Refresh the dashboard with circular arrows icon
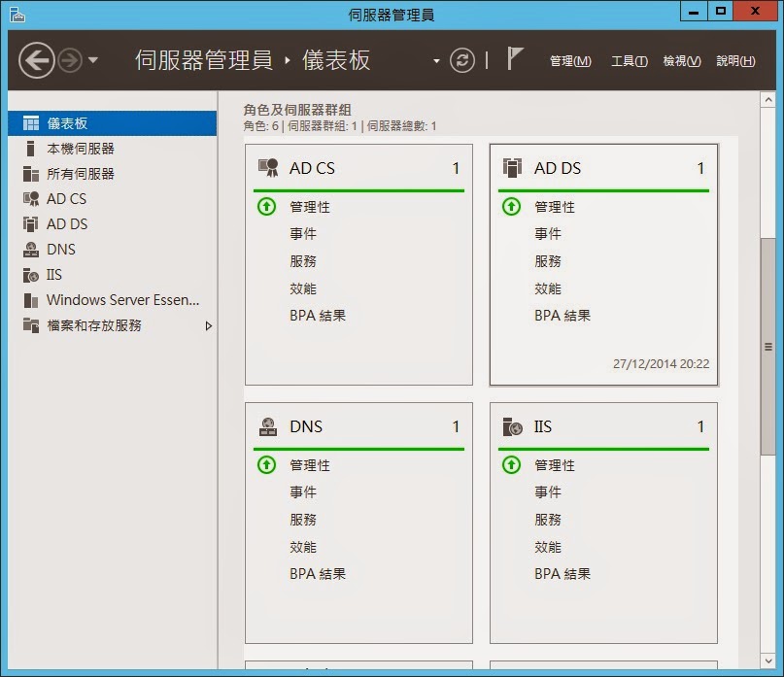Viewport: 784px width, 677px height. point(462,60)
